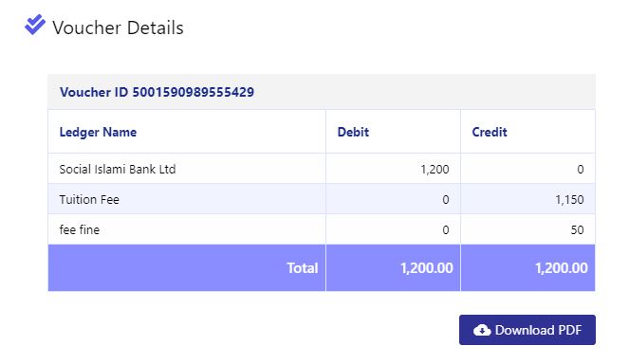
Task: Click the Debit column header
Action: coord(353,132)
